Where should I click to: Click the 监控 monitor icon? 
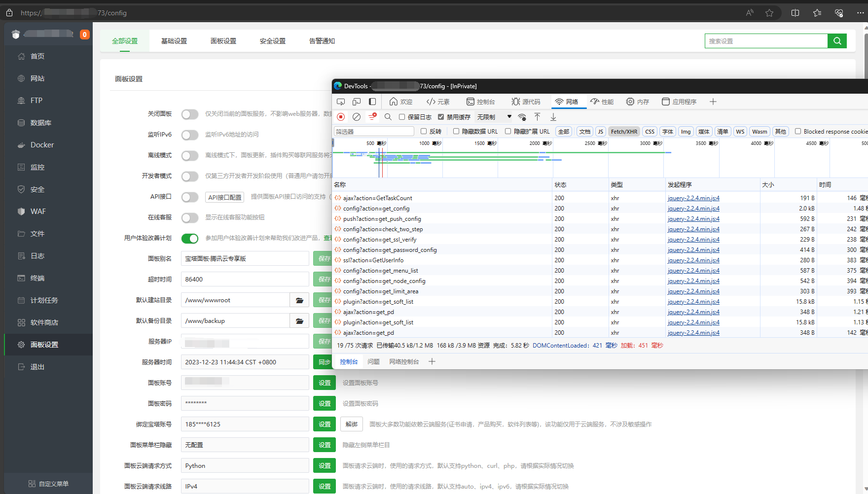(21, 167)
